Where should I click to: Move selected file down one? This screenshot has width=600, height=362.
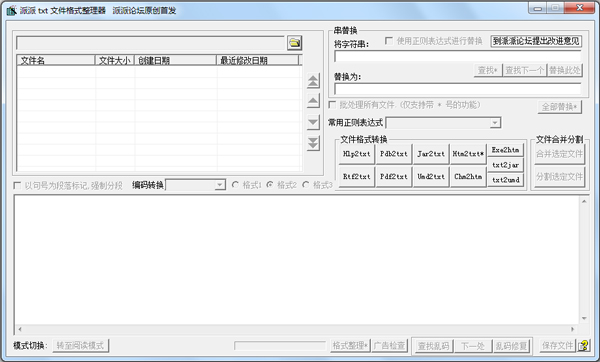313,122
